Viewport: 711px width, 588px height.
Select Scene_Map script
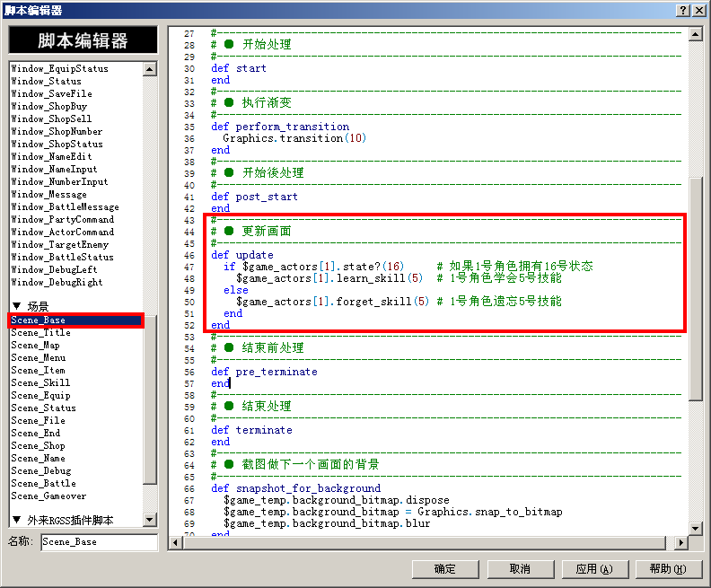(35, 346)
